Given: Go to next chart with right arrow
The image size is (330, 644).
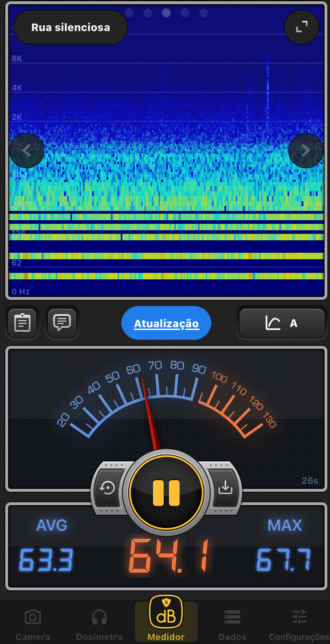Looking at the screenshot, I should pos(306,151).
